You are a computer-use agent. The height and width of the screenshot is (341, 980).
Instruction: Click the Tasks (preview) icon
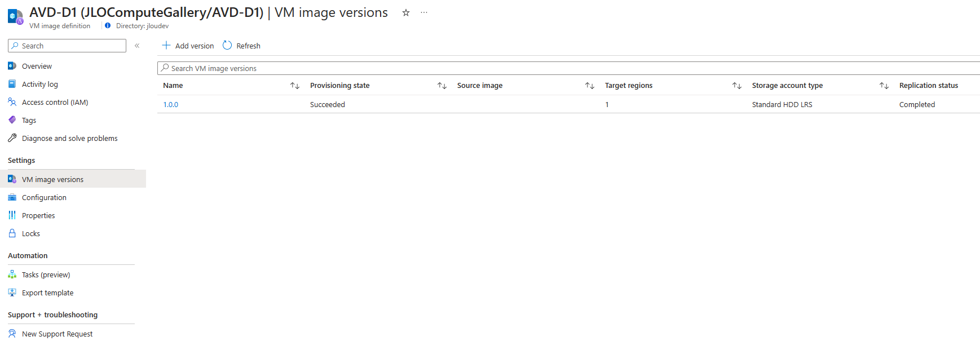[x=12, y=274]
